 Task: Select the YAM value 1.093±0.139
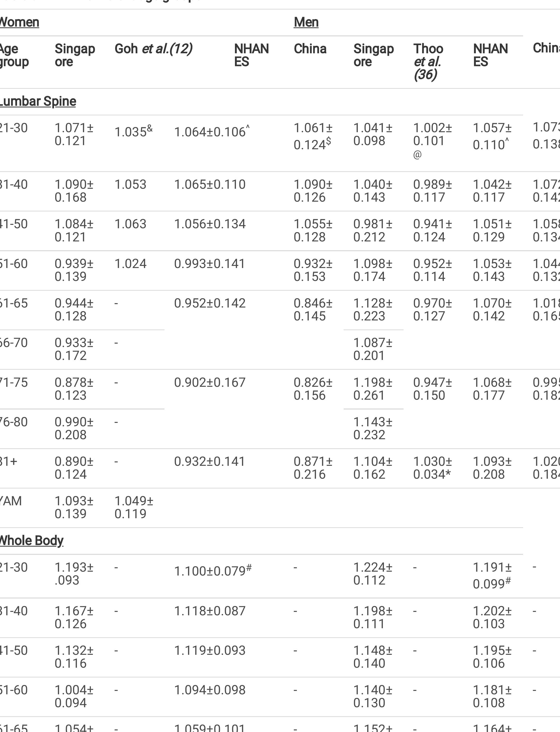click(x=74, y=507)
